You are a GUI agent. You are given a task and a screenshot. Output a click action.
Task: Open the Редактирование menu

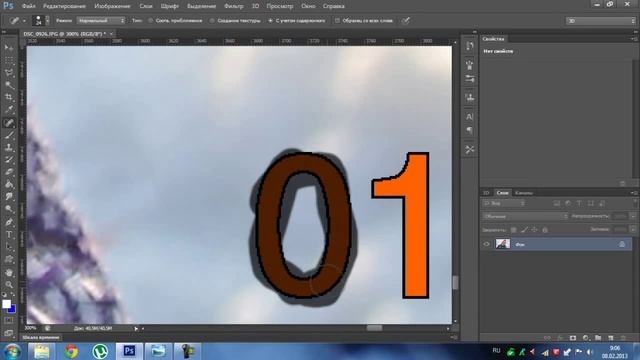point(64,6)
